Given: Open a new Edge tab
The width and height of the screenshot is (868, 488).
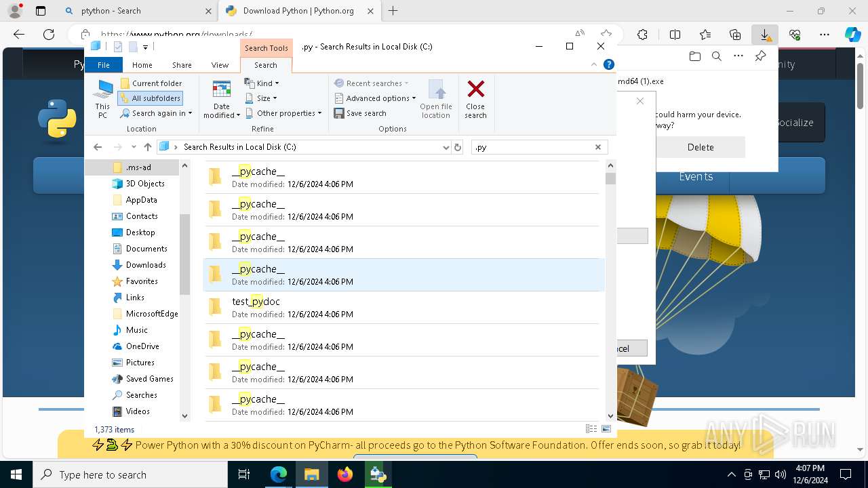Looking at the screenshot, I should tap(393, 11).
